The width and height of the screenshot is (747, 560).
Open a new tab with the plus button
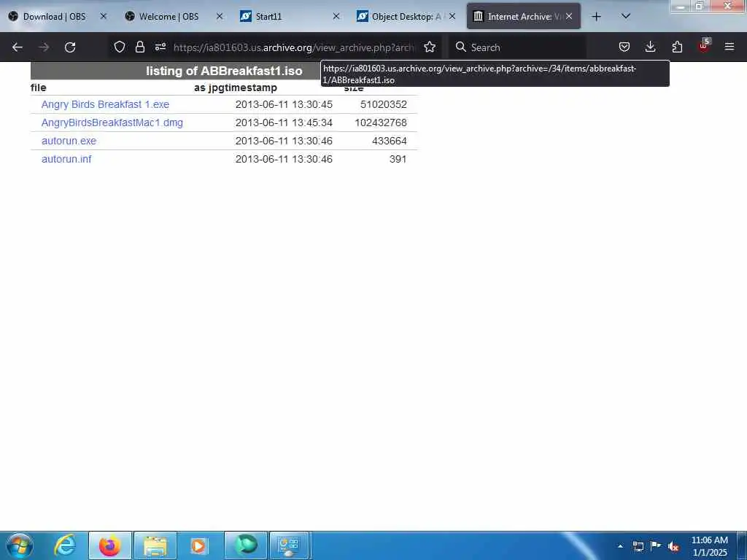[596, 17]
